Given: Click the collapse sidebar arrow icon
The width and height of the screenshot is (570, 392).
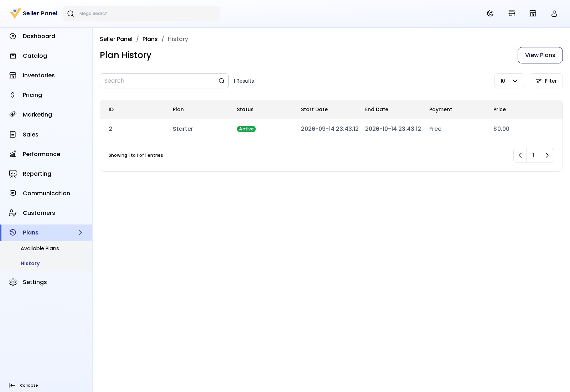Looking at the screenshot, I should [12, 386].
